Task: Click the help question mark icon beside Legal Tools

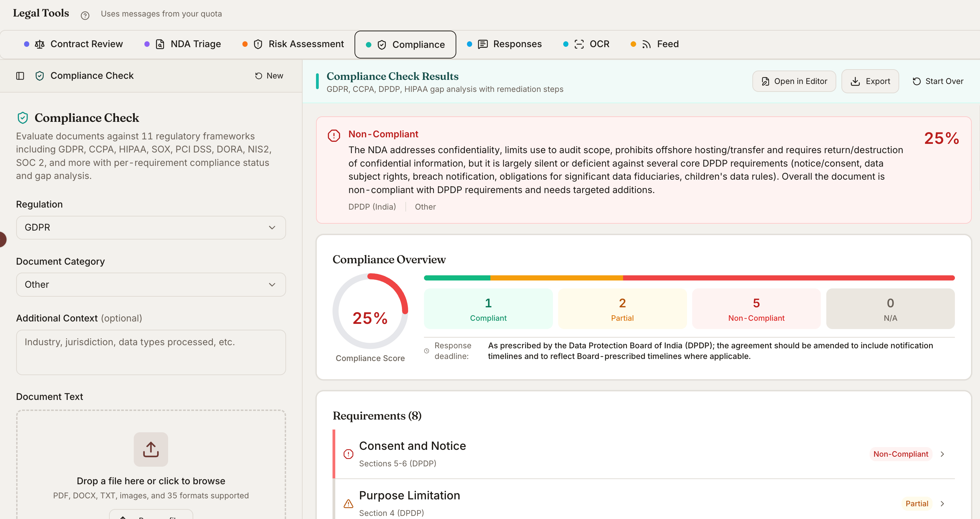Action: (85, 15)
